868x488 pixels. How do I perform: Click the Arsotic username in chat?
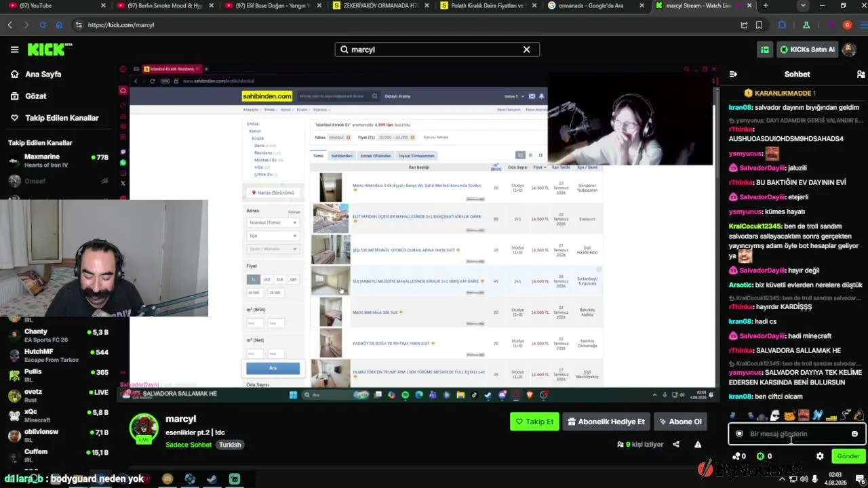click(741, 285)
